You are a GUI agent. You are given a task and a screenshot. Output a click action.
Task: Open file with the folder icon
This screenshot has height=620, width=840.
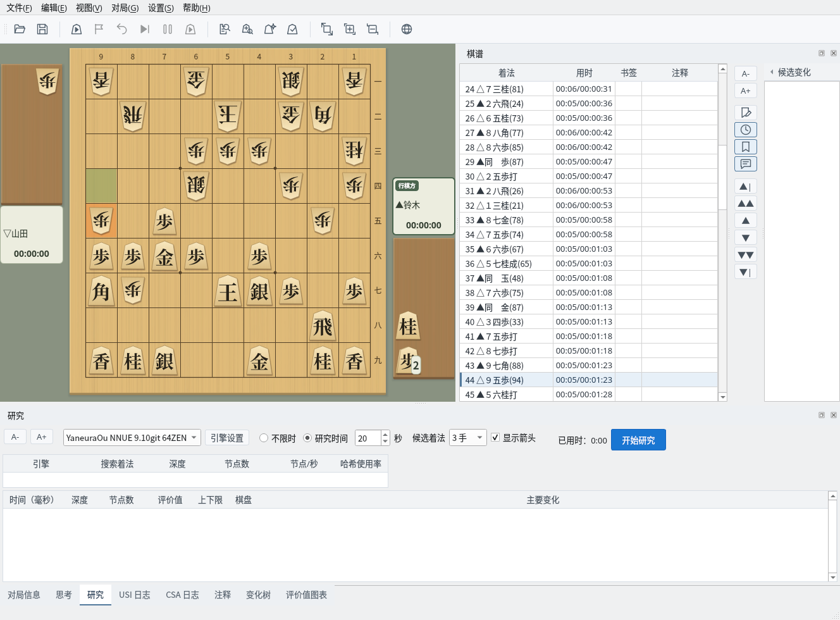click(x=20, y=29)
